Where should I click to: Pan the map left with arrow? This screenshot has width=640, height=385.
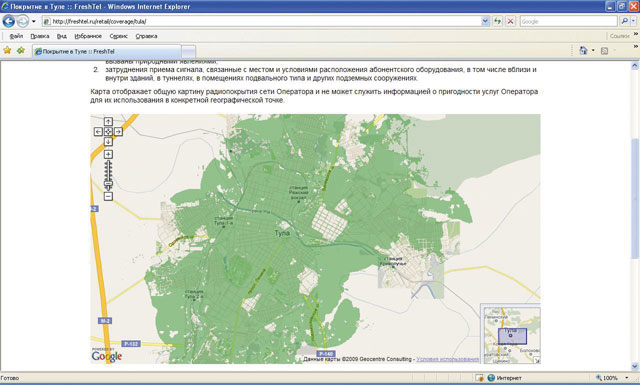pyautogui.click(x=98, y=131)
